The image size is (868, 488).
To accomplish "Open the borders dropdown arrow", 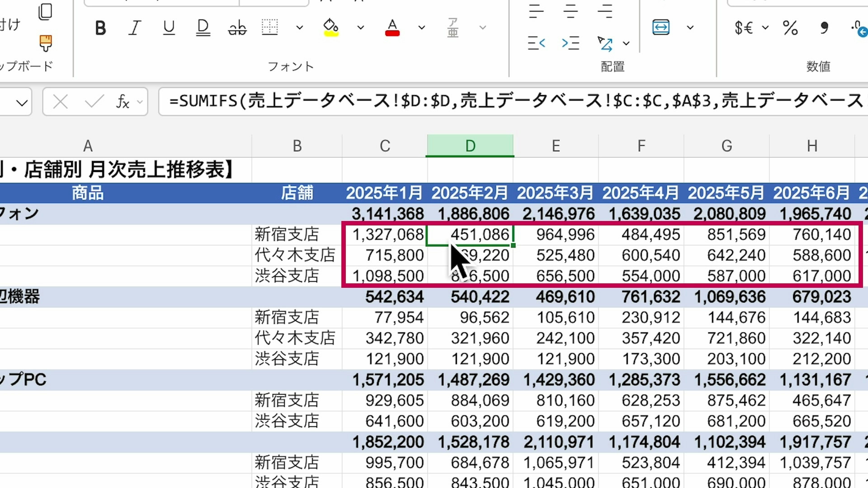I will pyautogui.click(x=299, y=28).
